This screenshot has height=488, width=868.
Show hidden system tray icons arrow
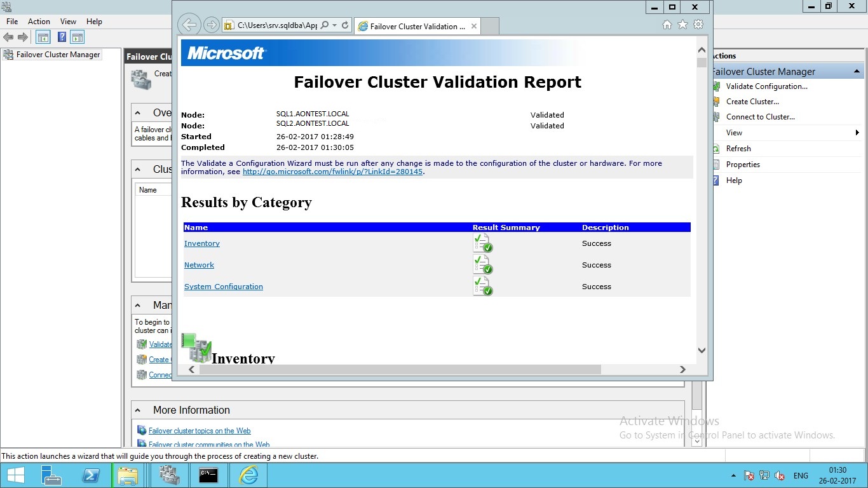point(734,476)
